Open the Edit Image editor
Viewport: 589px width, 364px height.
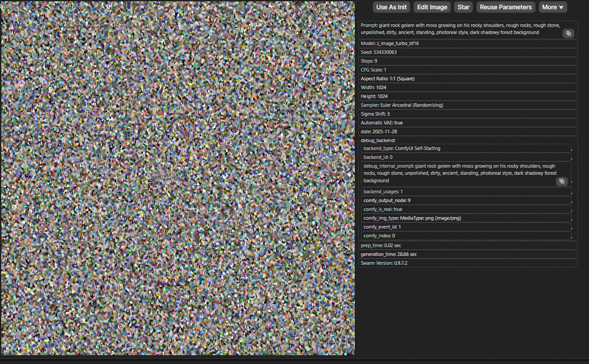pyautogui.click(x=432, y=7)
